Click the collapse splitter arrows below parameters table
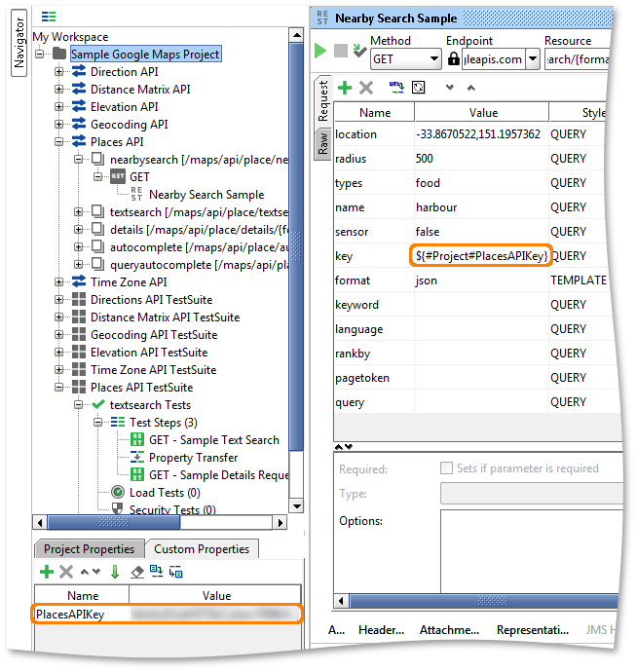The height and width of the screenshot is (672, 636). point(344,447)
